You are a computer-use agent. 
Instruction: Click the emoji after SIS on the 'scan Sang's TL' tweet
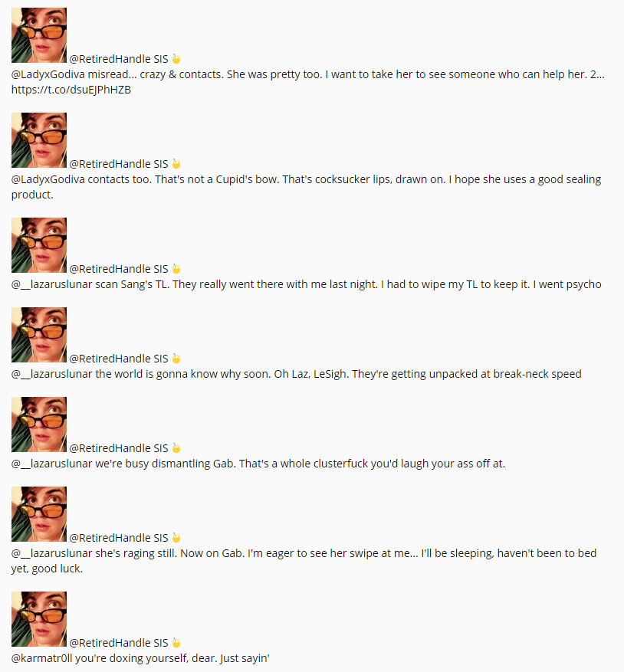(176, 269)
